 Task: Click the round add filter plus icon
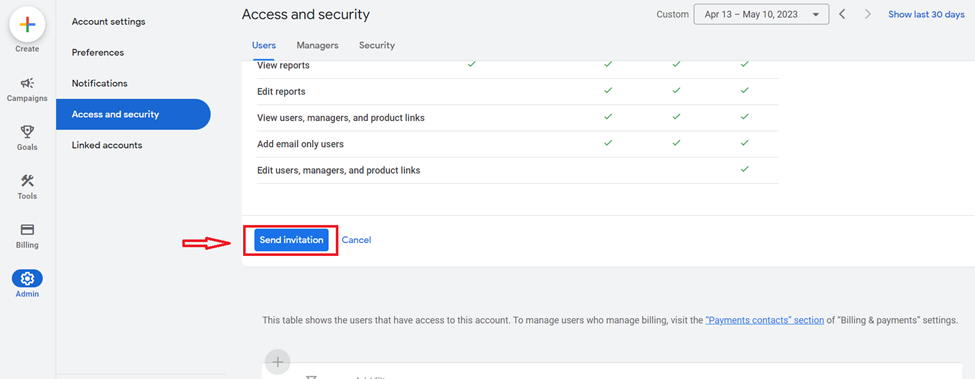278,362
